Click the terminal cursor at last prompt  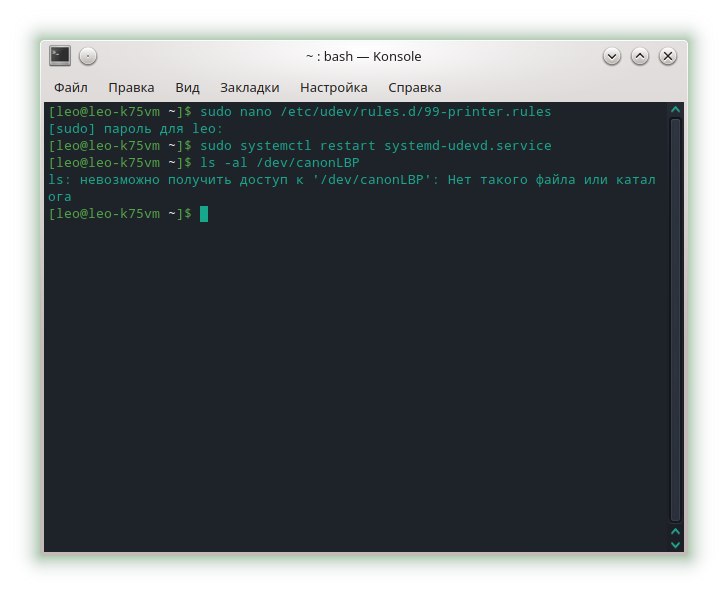point(204,214)
